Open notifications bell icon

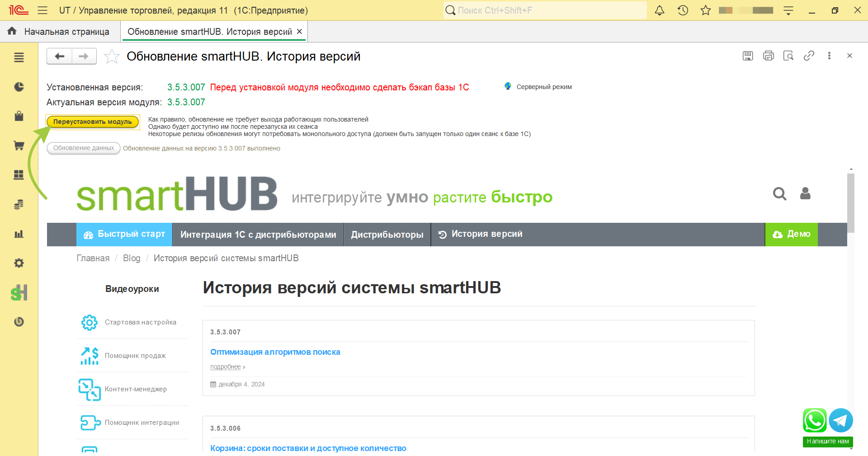click(x=660, y=10)
